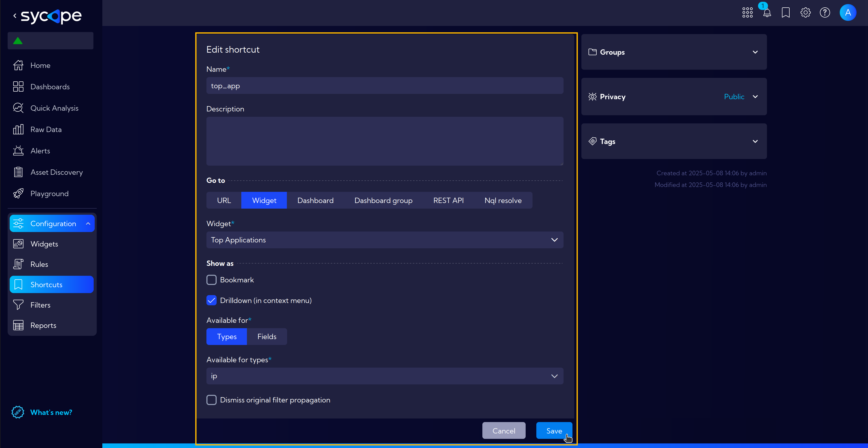Viewport: 868px width, 448px height.
Task: Open the Available for types dropdown
Action: [385, 376]
